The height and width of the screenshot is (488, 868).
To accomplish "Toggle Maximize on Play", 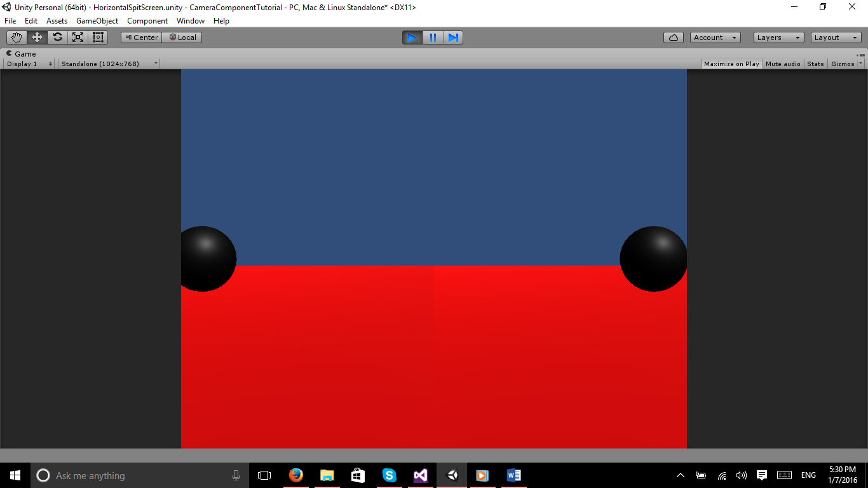I will (731, 64).
